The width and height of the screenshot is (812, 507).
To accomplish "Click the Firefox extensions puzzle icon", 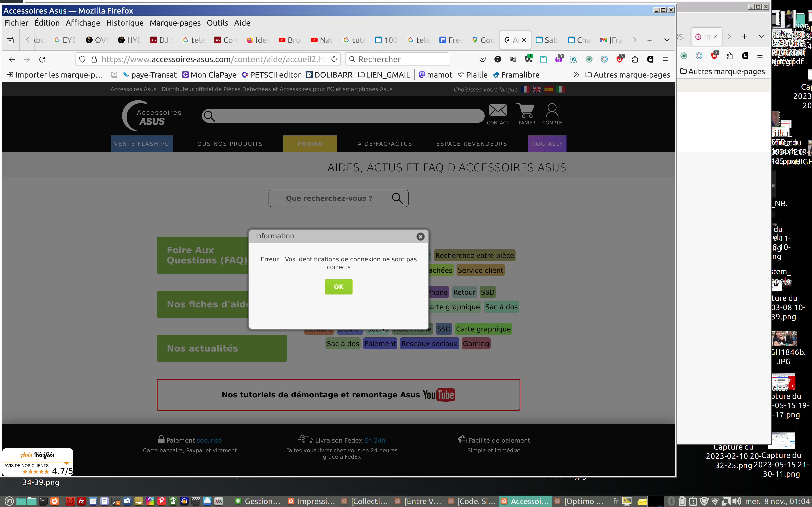I will pos(635,59).
